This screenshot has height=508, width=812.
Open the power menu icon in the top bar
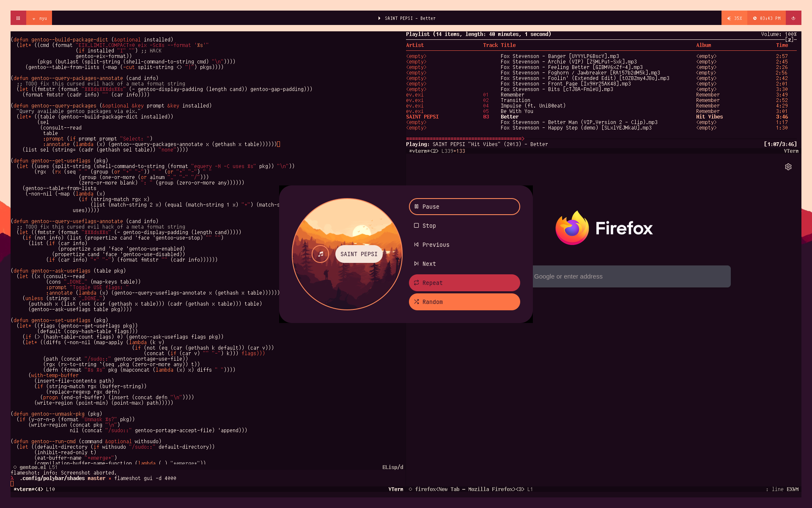793,18
